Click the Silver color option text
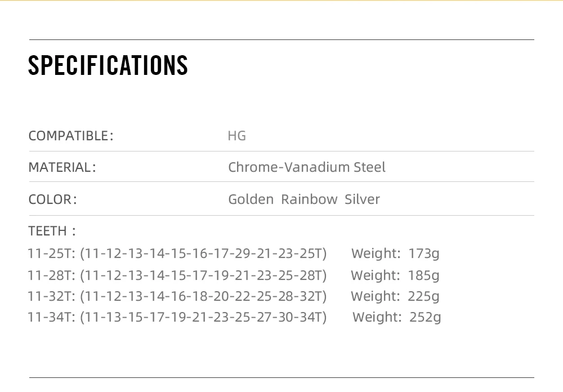The height and width of the screenshot is (392, 563). [362, 199]
